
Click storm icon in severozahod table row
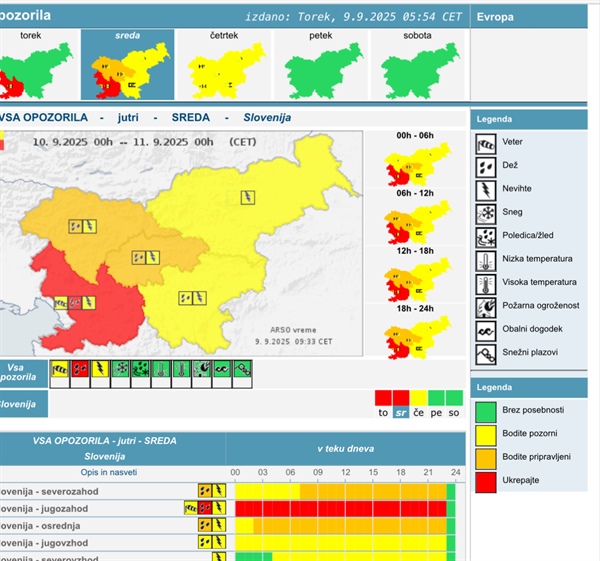219,491
